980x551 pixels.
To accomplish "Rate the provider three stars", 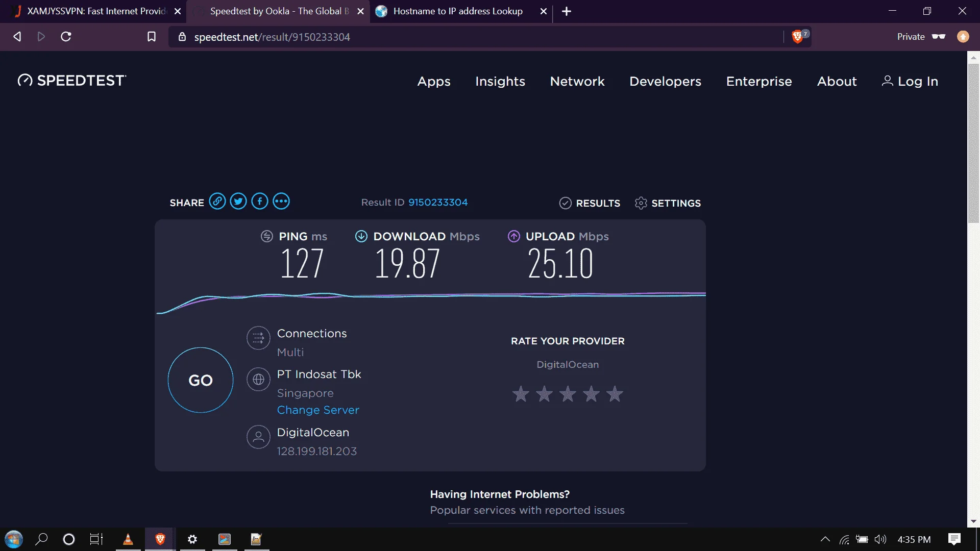I will pyautogui.click(x=568, y=394).
